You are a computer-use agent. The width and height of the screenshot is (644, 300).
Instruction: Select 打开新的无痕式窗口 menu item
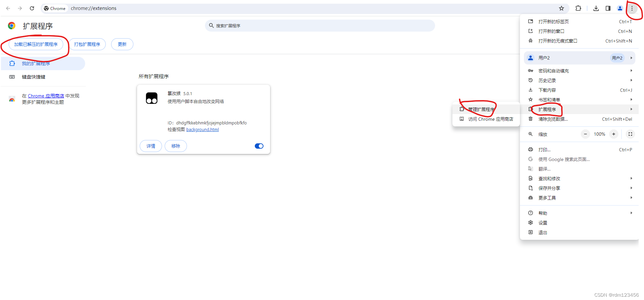coord(579,41)
